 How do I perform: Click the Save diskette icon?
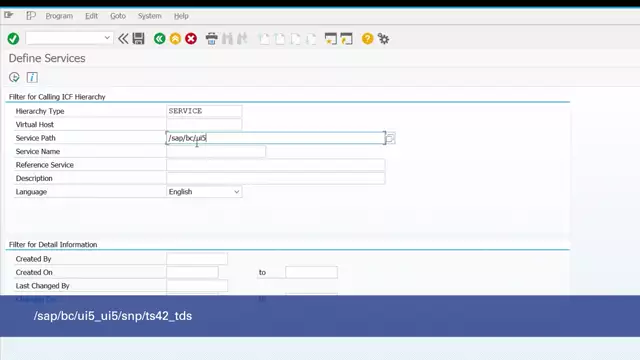click(138, 39)
